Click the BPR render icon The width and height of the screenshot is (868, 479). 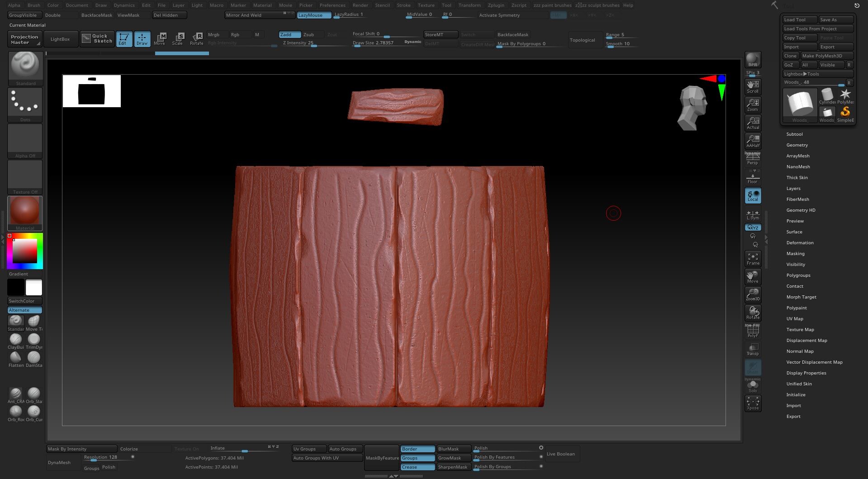pos(753,60)
